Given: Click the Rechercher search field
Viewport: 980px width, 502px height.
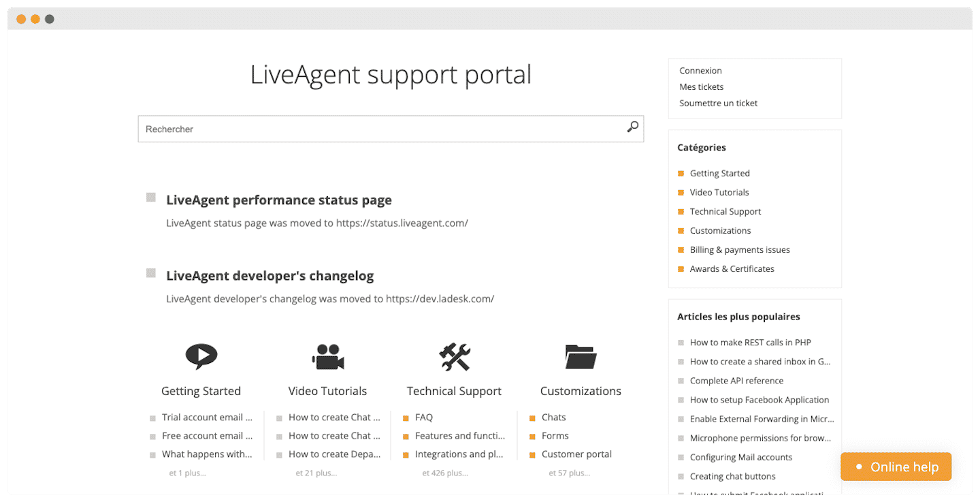Looking at the screenshot, I should coord(391,129).
